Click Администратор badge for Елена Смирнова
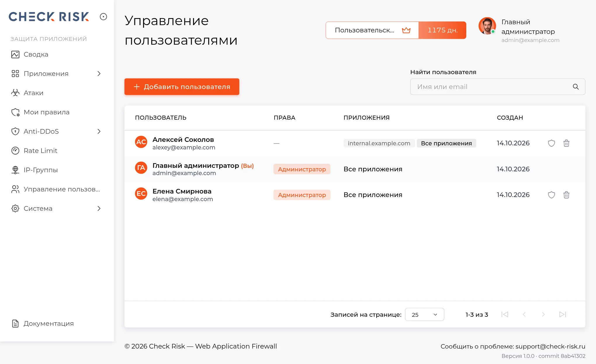596x364 pixels. tap(302, 195)
